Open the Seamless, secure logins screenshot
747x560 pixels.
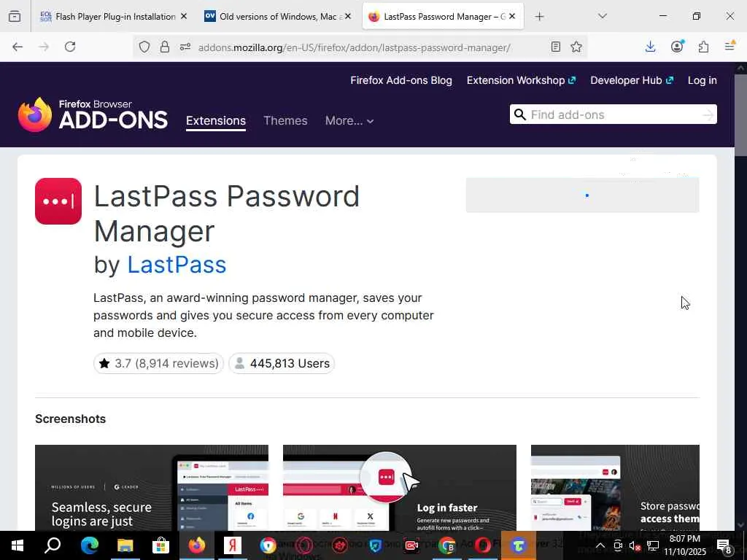(x=152, y=488)
